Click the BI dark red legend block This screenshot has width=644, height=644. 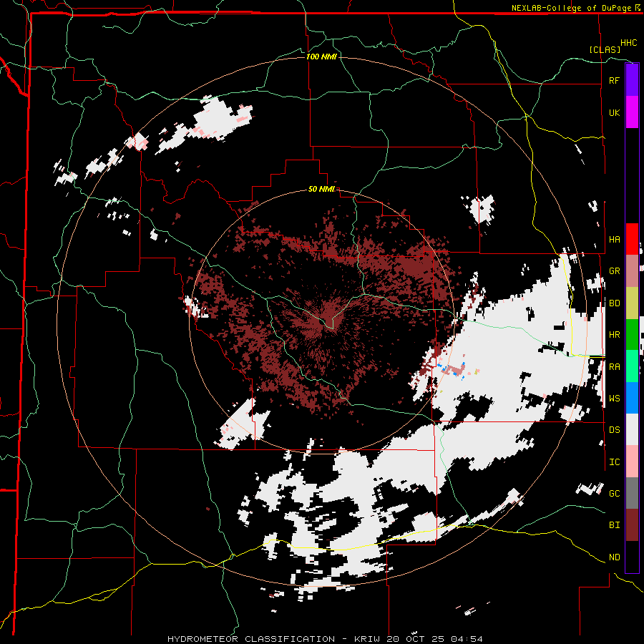tap(632, 525)
